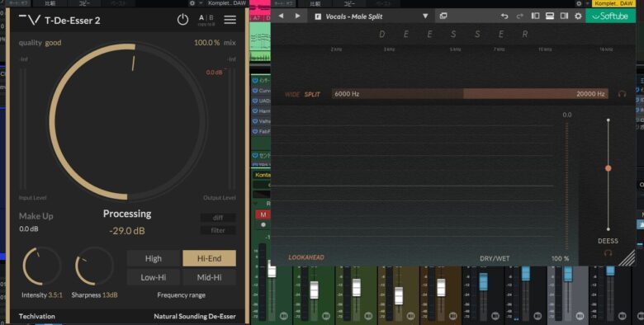This screenshot has width=644, height=325.
Task: Click pan icon under the grey selected channel
Action: pyautogui.click(x=580, y=316)
